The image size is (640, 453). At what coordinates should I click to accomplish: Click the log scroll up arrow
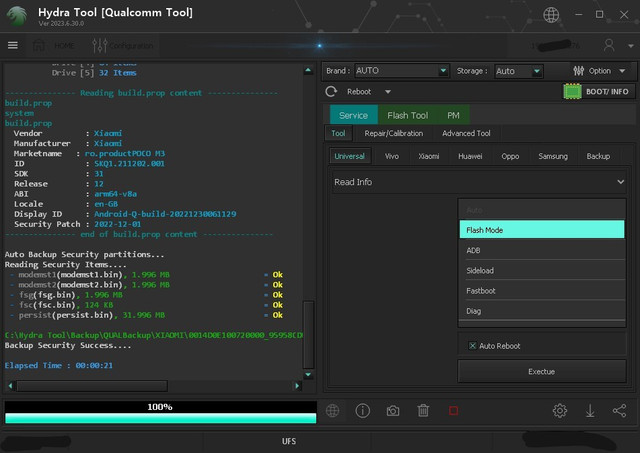coord(308,70)
